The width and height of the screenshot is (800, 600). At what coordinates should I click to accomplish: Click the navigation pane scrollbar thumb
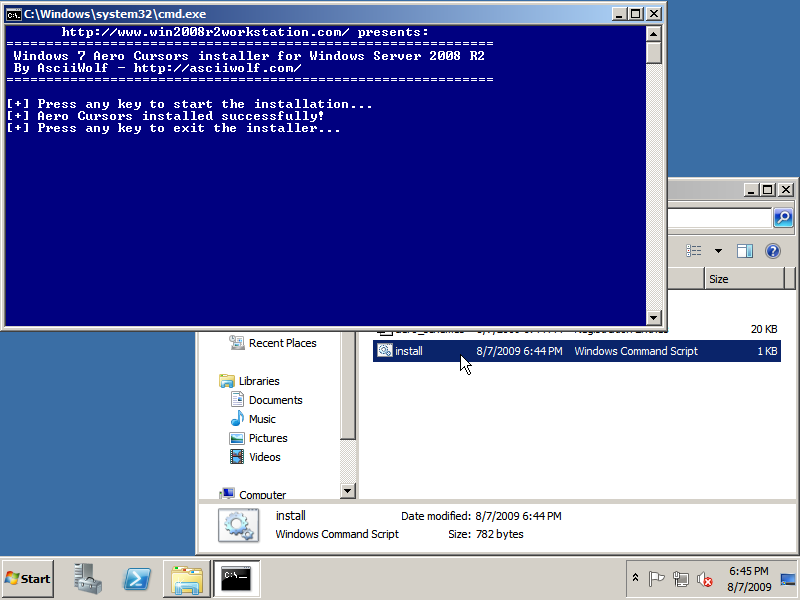tap(347, 385)
